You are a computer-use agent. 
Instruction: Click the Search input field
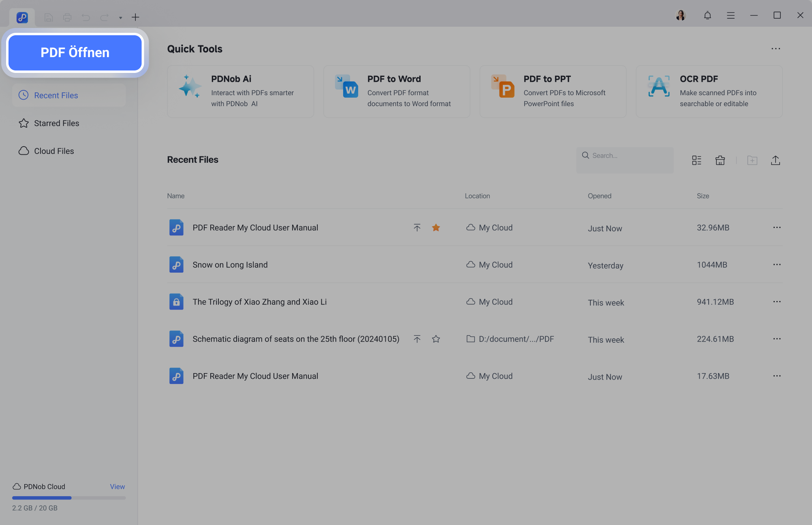tap(625, 160)
